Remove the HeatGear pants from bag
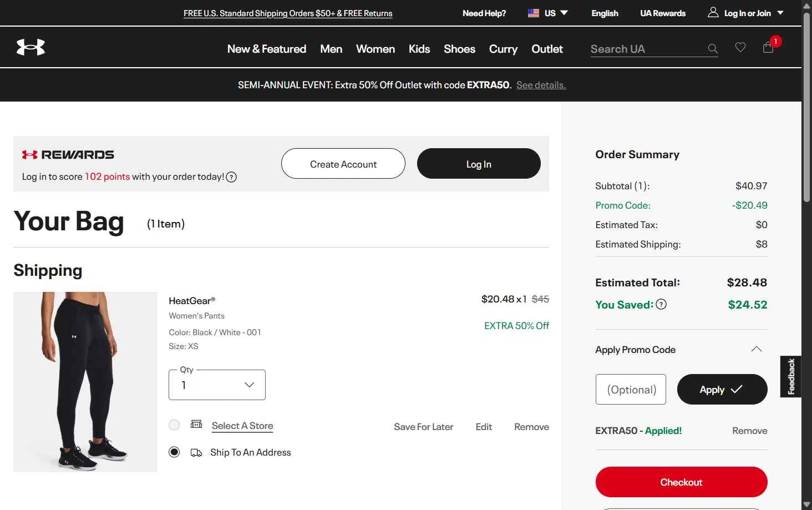812x510 pixels. pyautogui.click(x=531, y=427)
